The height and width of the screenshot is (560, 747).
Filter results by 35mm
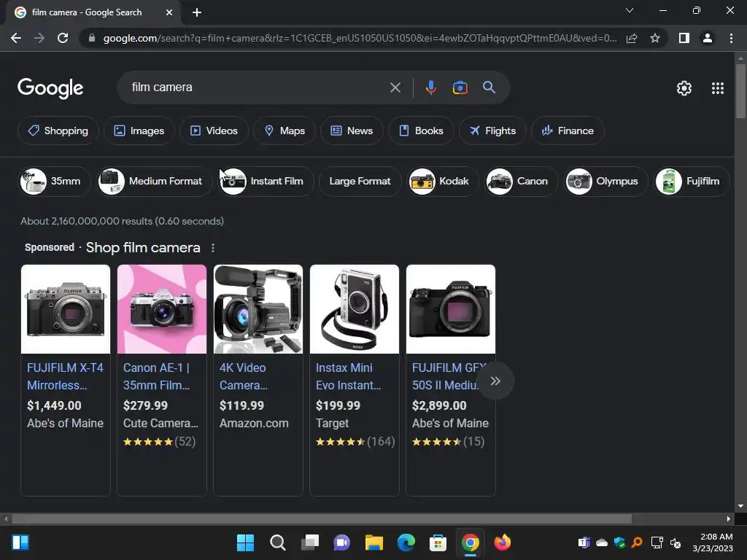54,182
